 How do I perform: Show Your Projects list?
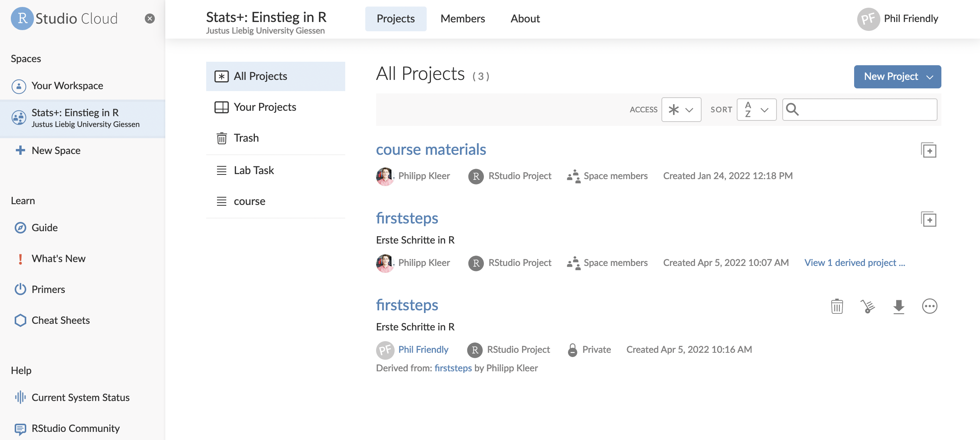click(x=276, y=107)
